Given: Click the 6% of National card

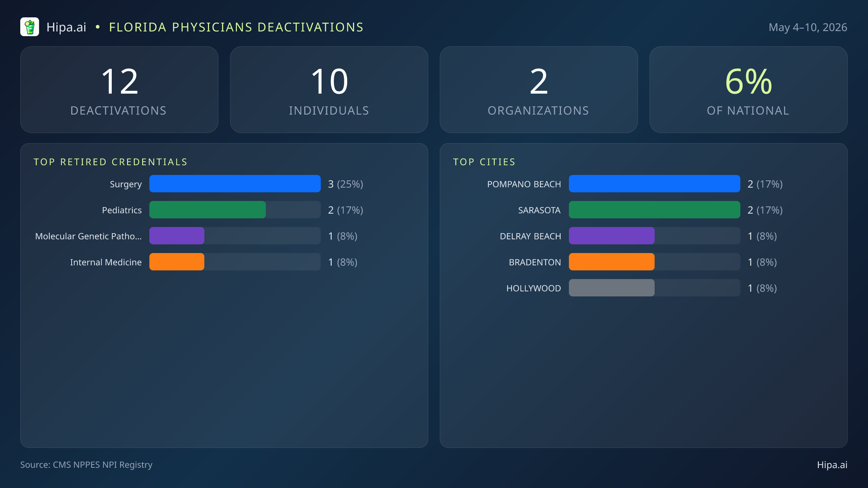Looking at the screenshot, I should [749, 90].
